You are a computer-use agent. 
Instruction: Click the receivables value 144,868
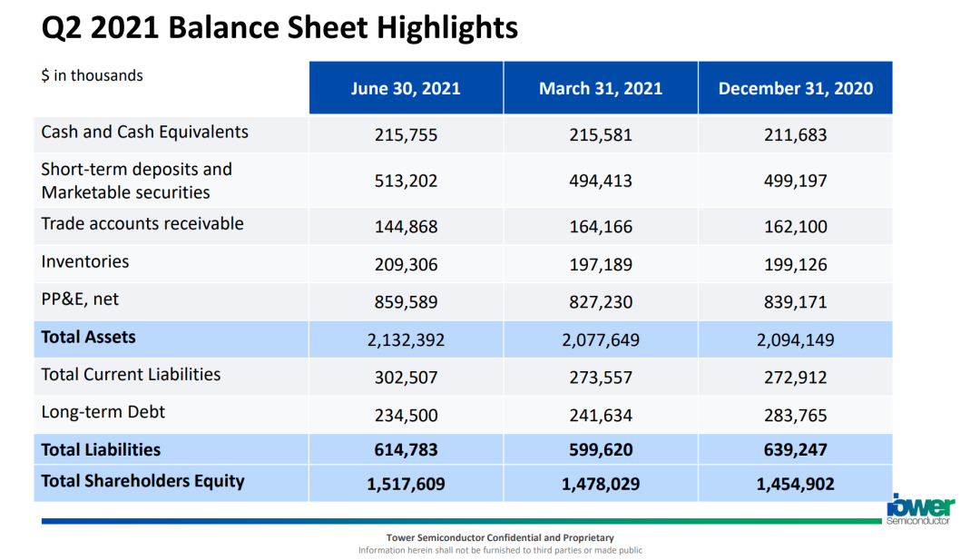(x=406, y=226)
